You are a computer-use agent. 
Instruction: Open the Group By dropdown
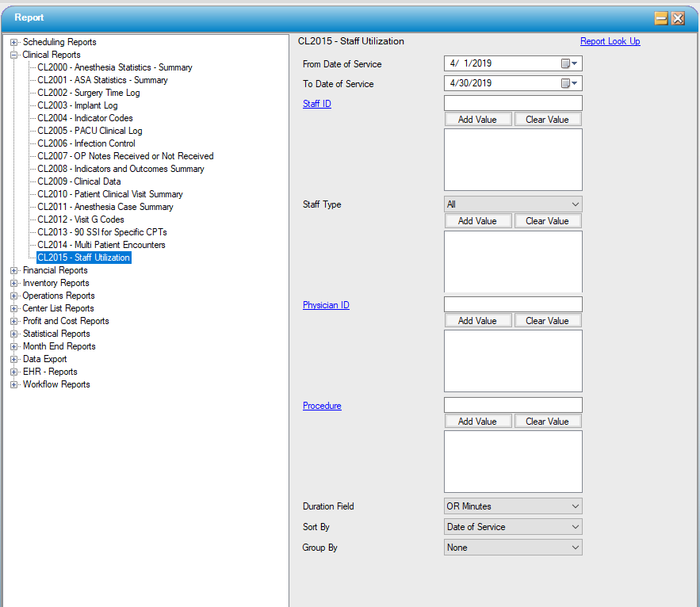512,548
